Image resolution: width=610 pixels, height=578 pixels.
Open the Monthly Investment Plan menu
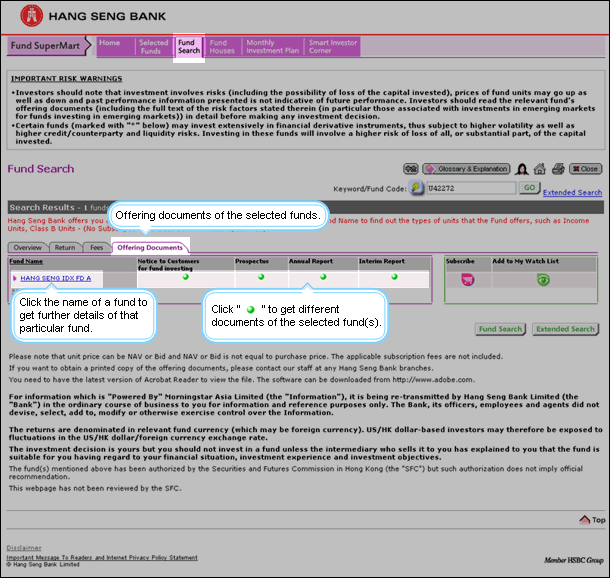(272, 47)
